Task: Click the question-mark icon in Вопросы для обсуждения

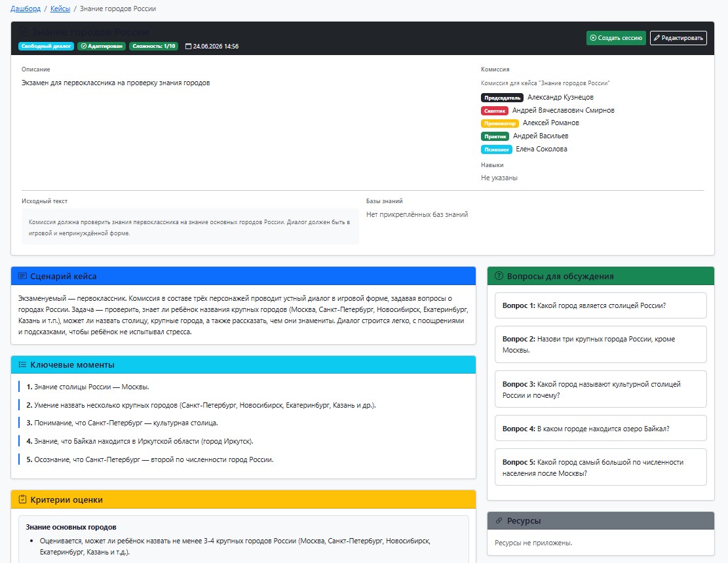Action: click(x=499, y=275)
